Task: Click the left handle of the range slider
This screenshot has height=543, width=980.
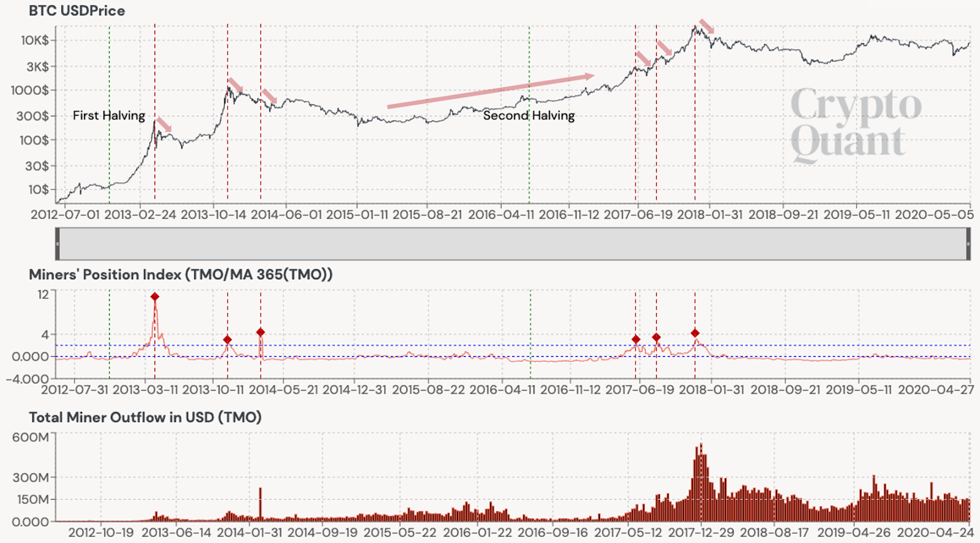Action: click(58, 244)
